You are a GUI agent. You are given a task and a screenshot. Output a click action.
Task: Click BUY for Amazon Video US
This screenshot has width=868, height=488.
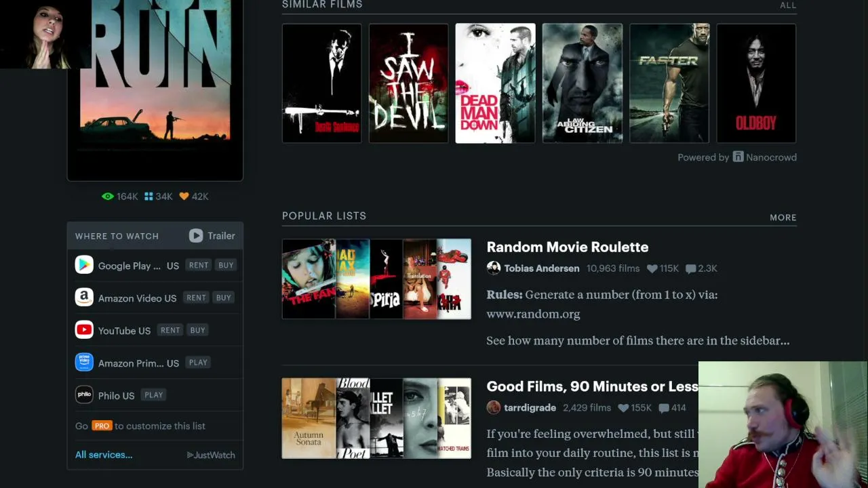tap(223, 298)
